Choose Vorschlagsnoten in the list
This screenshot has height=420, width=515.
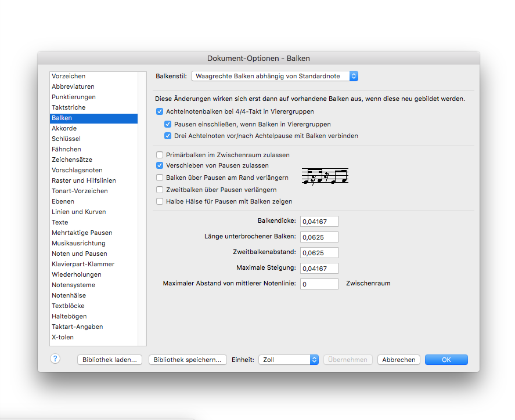point(93,171)
